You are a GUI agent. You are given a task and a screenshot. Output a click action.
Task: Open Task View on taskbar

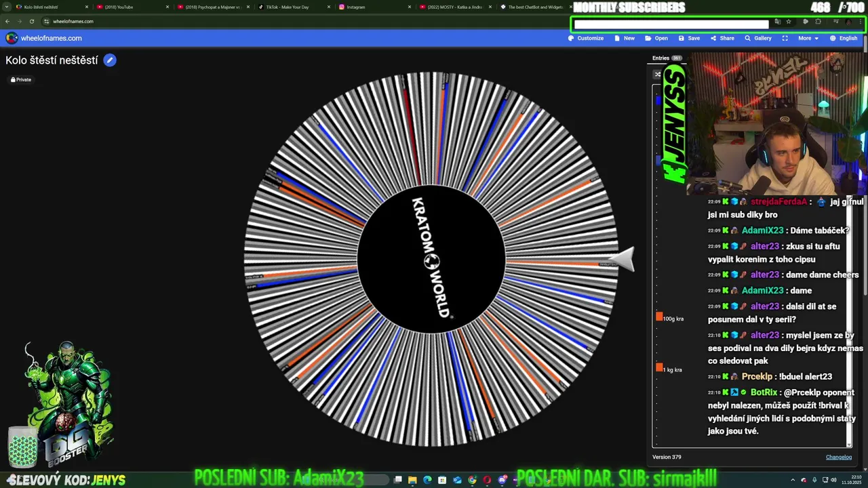[397, 480]
